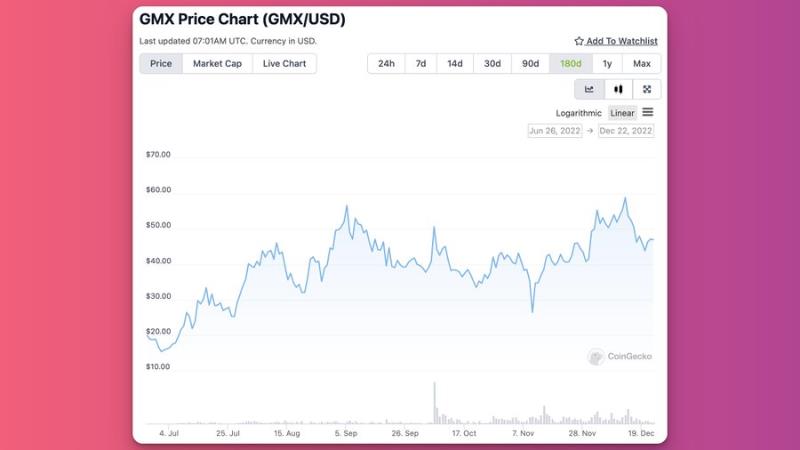Click the Add To Watchlist link
The height and width of the screenshot is (450, 800).
coord(621,41)
